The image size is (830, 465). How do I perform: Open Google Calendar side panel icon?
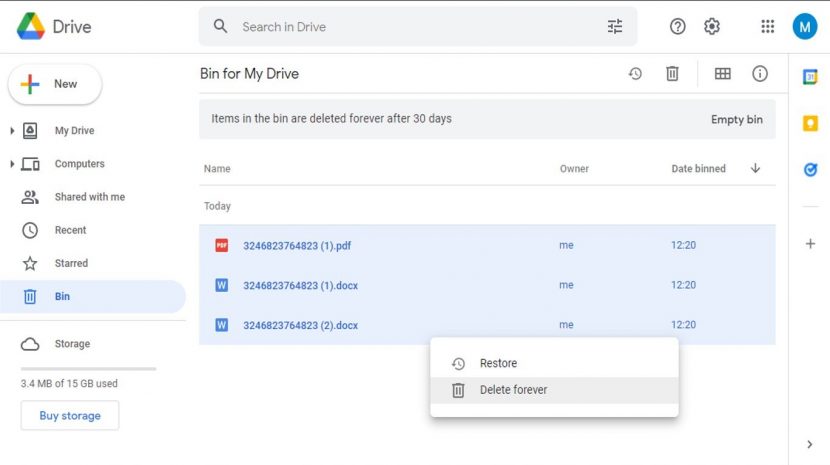pyautogui.click(x=810, y=77)
